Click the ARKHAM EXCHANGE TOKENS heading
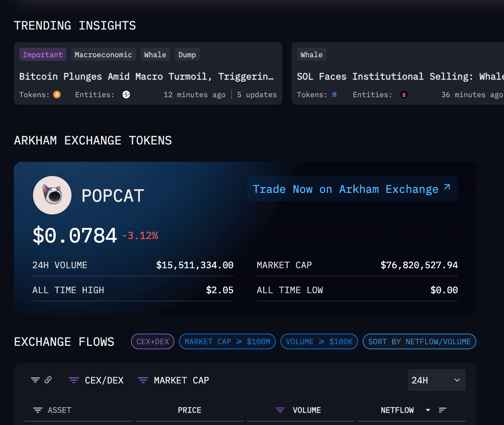The width and height of the screenshot is (504, 425). [93, 140]
